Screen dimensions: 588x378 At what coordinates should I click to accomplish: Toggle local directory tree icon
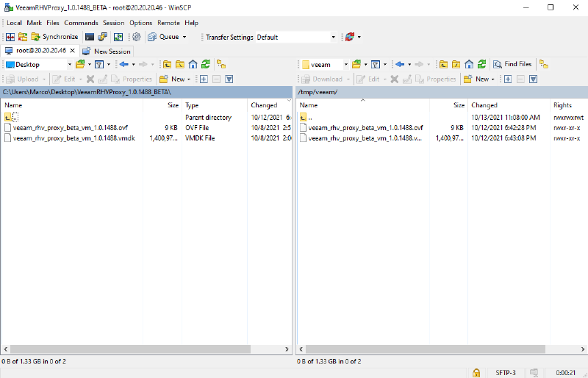pos(221,65)
